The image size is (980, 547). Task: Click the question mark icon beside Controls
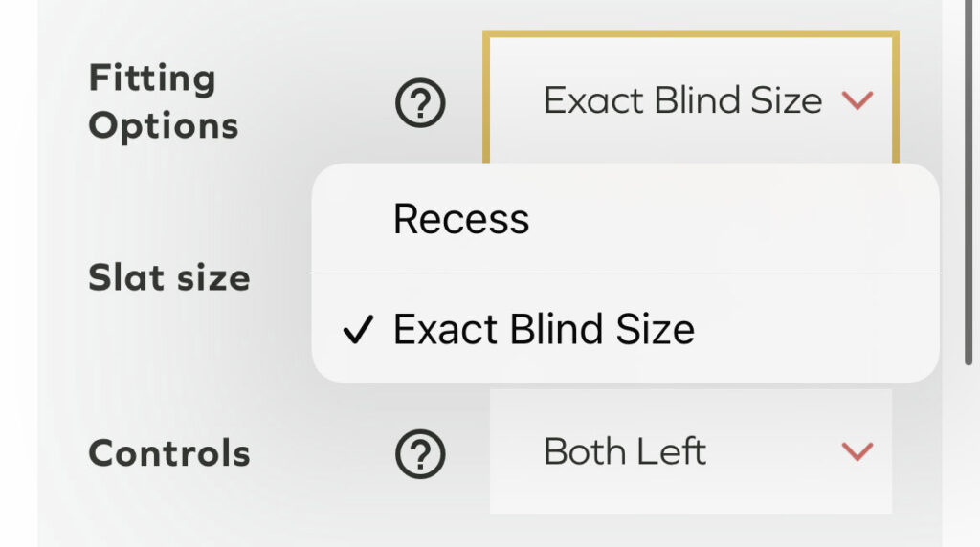coord(420,452)
